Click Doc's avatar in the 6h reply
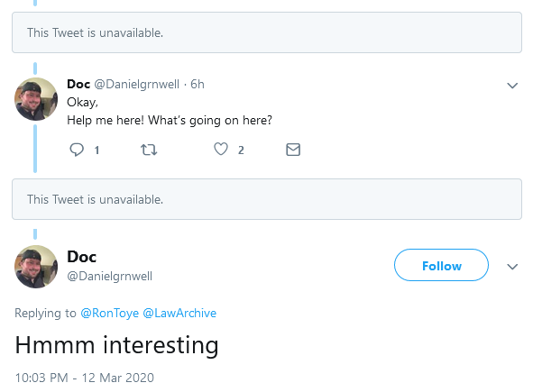Image resolution: width=533 pixels, height=392 pixels. (x=36, y=99)
